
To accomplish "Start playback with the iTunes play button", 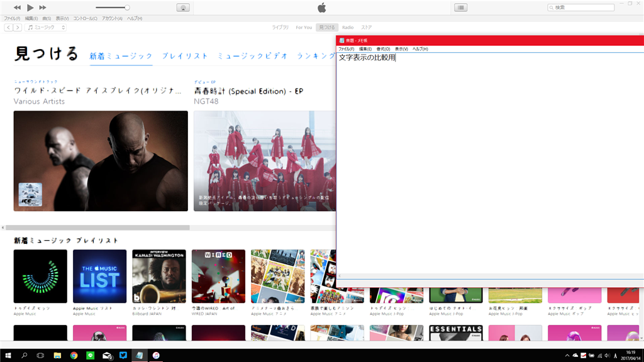I will [30, 8].
